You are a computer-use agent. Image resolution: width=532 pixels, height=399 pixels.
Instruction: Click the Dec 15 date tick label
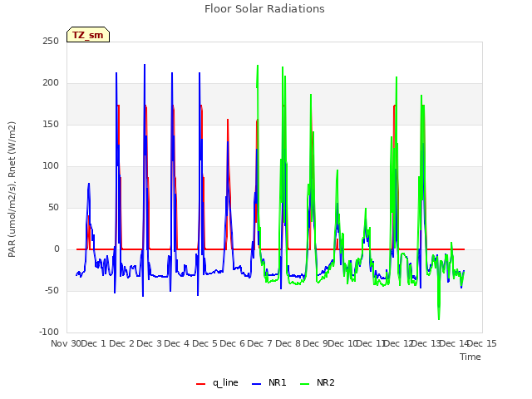[x=482, y=343]
